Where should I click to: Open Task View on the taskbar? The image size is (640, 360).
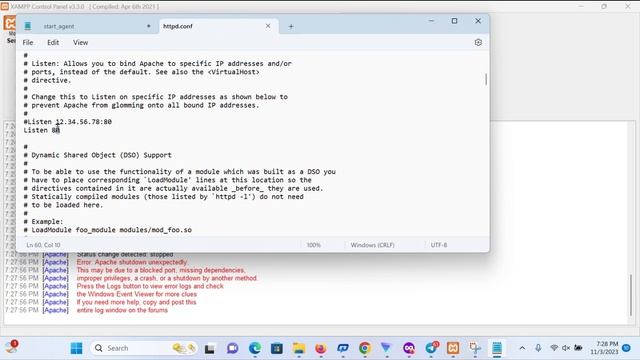210,348
